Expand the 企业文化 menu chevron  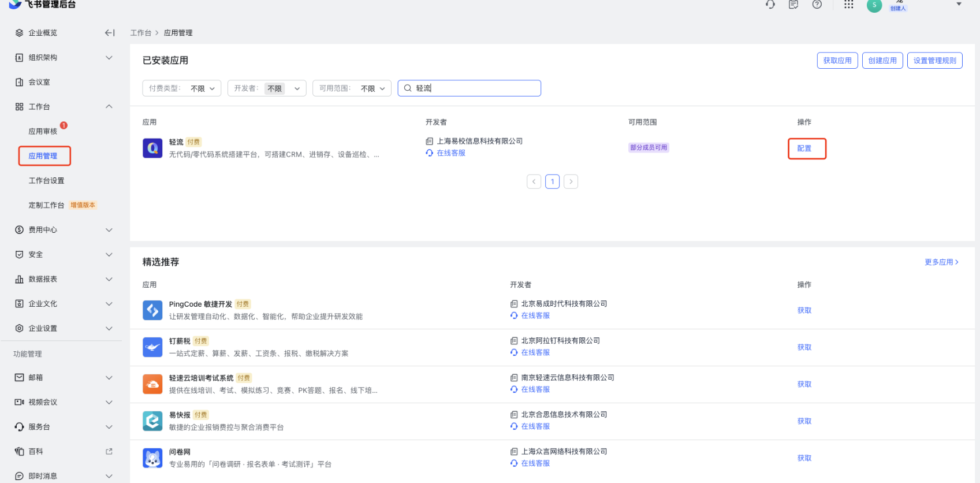(x=109, y=304)
